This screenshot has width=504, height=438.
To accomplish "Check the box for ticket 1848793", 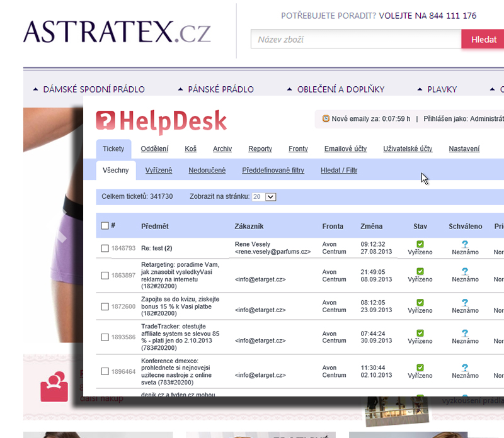I will [x=105, y=248].
